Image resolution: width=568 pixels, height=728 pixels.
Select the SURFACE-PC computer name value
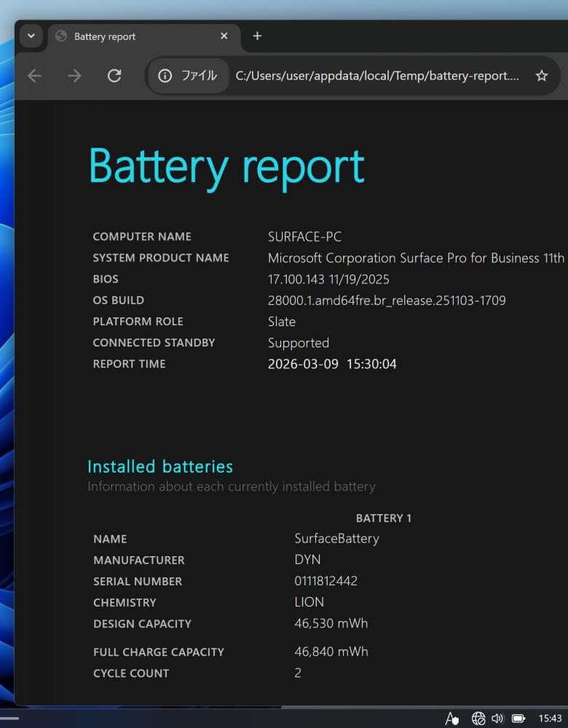[x=304, y=237]
